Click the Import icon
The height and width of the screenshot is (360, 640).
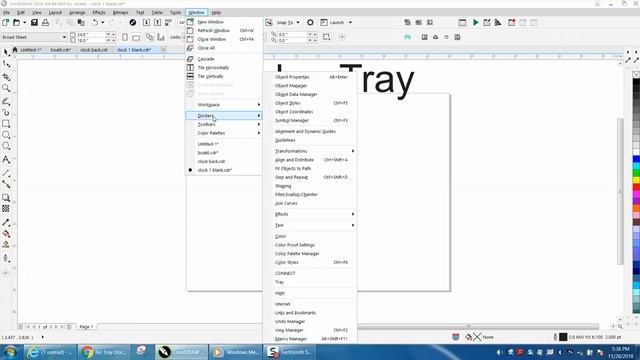(x=147, y=22)
